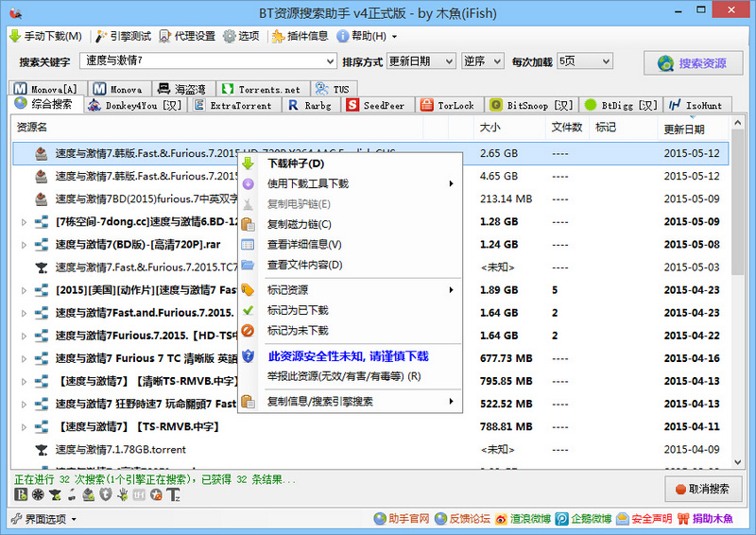
Task: Open the 渣浪微博 Weibo link
Action: (524, 519)
